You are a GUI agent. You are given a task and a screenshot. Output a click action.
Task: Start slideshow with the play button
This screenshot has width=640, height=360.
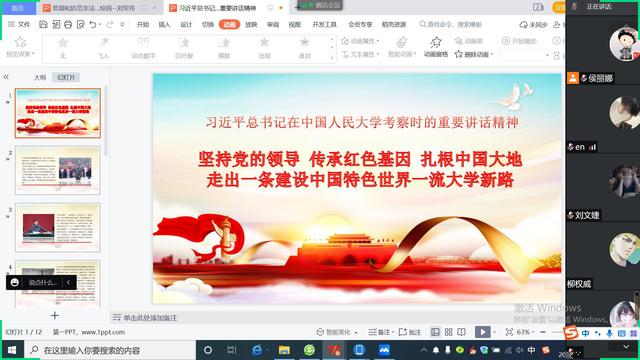pos(482,332)
